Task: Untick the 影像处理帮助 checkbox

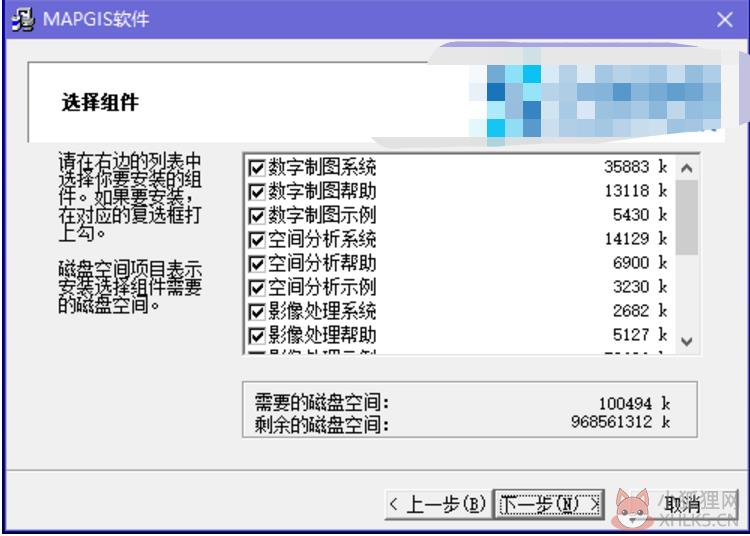Action: tap(257, 335)
